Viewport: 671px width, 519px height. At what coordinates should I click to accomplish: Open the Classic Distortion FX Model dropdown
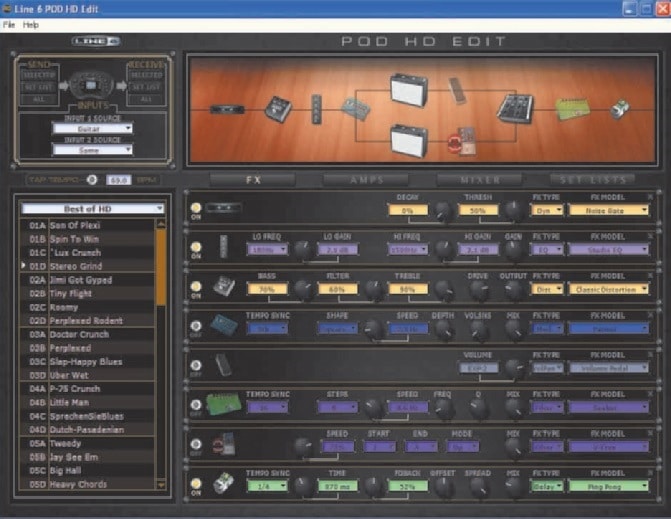click(608, 289)
